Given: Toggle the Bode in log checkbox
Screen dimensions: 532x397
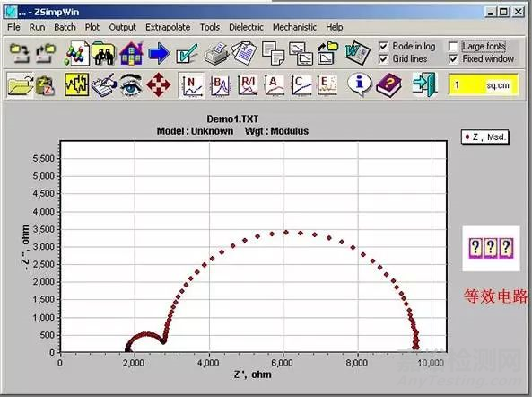Looking at the screenshot, I should tap(383, 46).
